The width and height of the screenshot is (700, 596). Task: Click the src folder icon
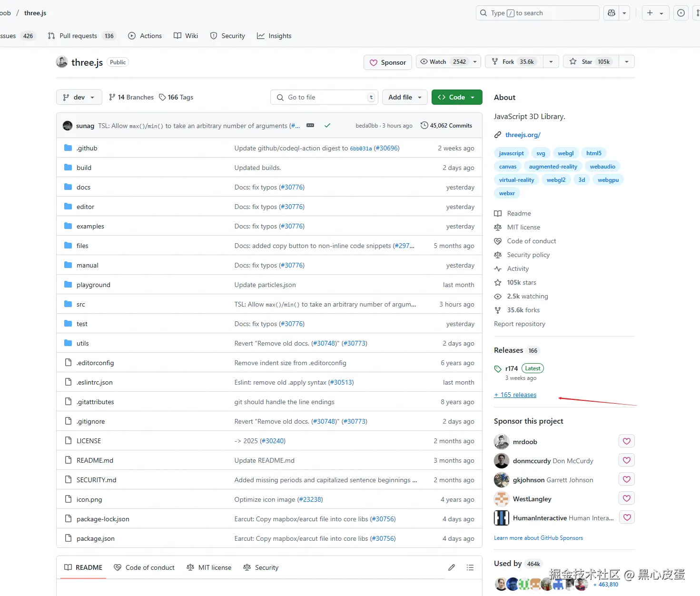pyautogui.click(x=68, y=304)
